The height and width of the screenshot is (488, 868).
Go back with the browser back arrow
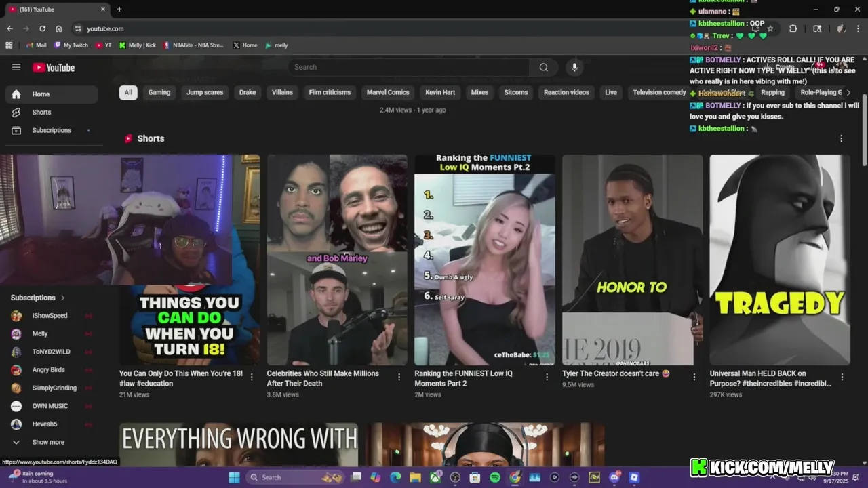point(9,28)
